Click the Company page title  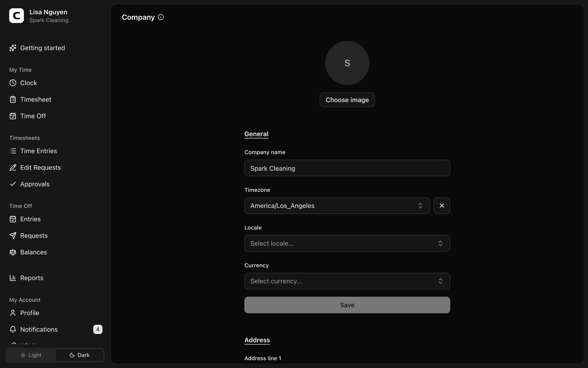tap(138, 17)
